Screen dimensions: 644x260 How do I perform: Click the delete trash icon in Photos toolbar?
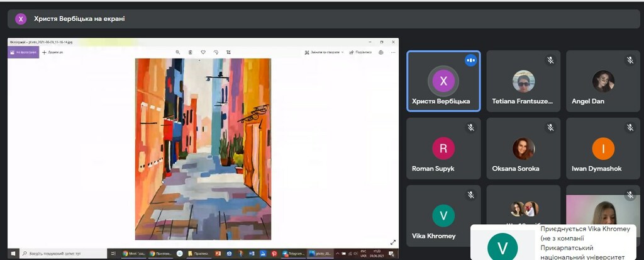point(191,52)
